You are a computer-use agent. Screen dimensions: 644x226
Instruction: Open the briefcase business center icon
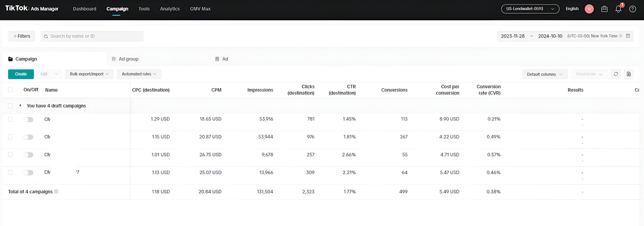point(604,9)
